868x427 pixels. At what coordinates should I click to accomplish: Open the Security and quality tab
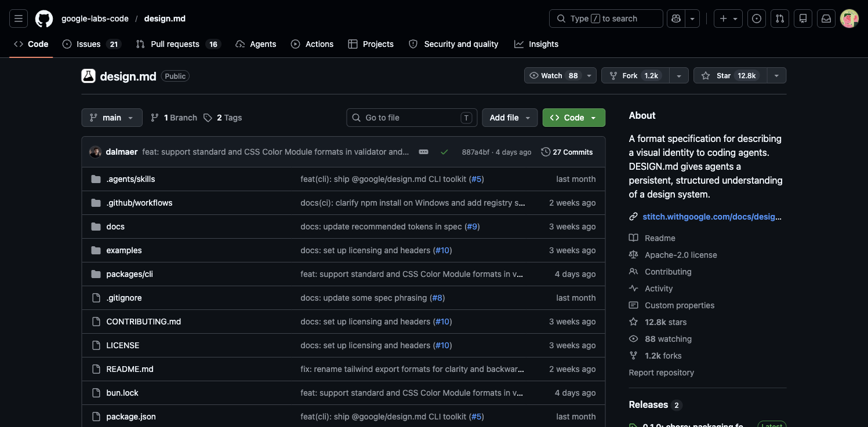coord(453,44)
